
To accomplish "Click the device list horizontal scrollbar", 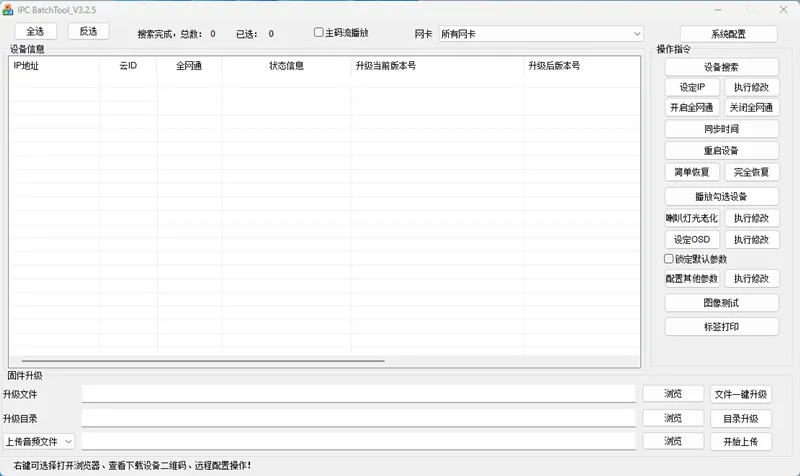I will (x=200, y=360).
